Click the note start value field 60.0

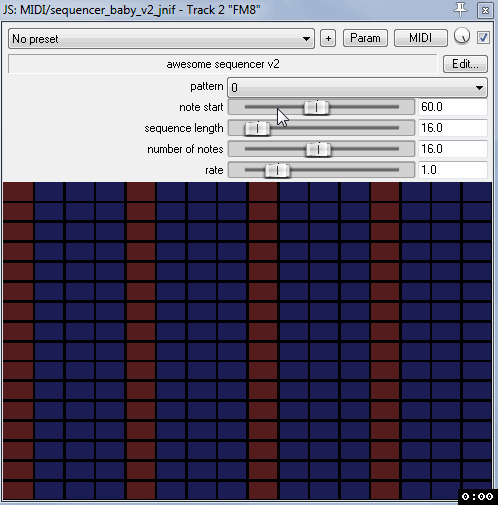pos(453,107)
